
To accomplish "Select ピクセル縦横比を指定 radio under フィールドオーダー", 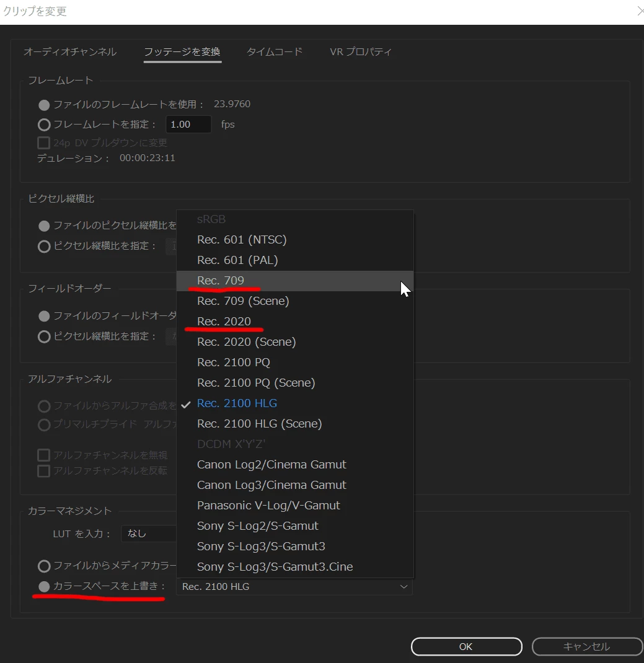I will tap(44, 336).
